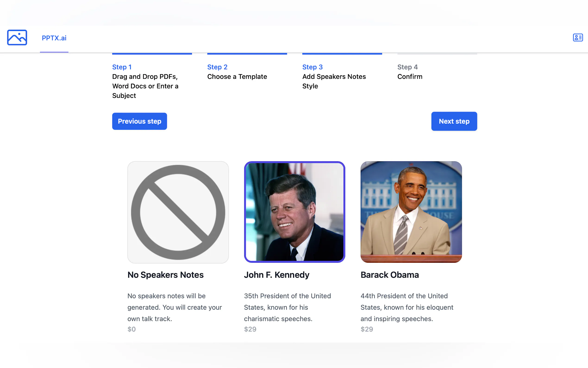
Task: Select the Step 4 label
Action: click(407, 67)
